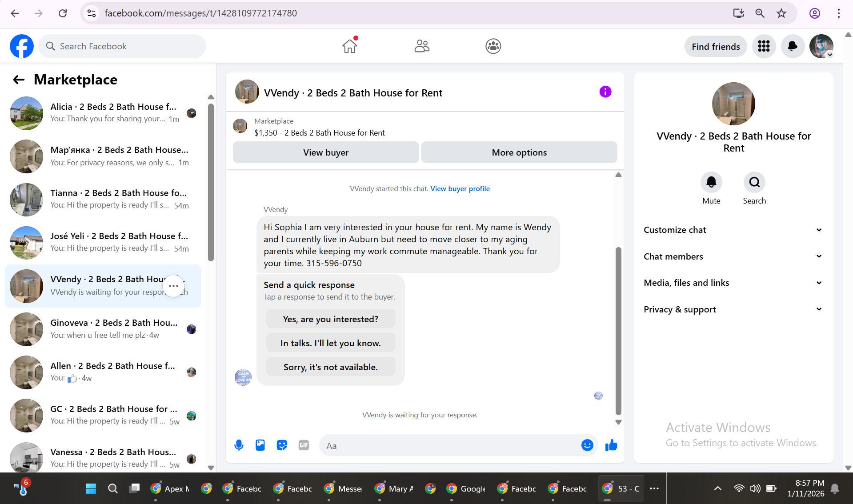Open the Allen conversation

pyautogui.click(x=103, y=372)
